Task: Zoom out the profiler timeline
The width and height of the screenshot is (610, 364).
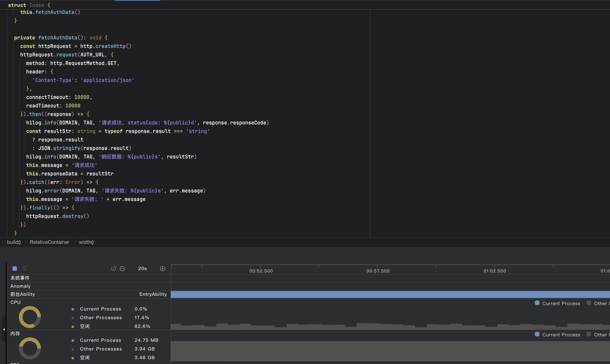Action: (123, 269)
